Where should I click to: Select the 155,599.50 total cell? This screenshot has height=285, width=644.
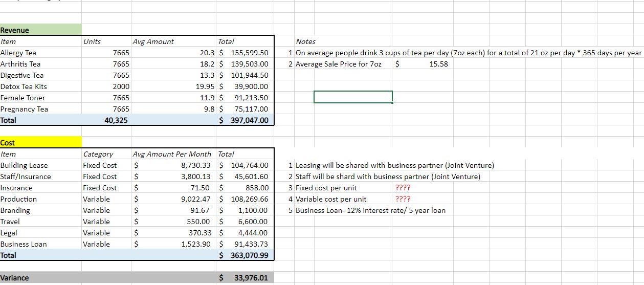pos(245,53)
